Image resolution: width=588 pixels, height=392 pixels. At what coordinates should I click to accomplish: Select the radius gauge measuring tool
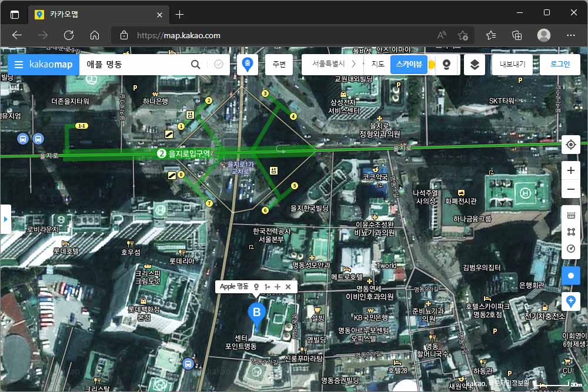point(571,249)
